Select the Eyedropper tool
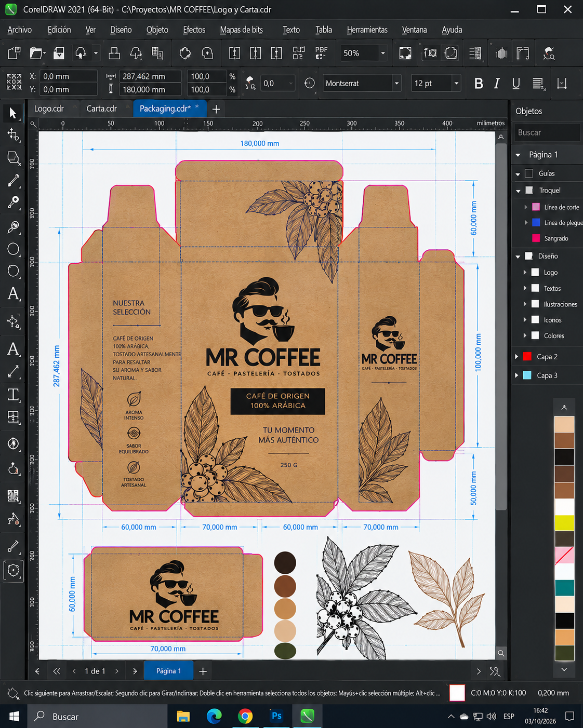The image size is (583, 728). (x=13, y=547)
